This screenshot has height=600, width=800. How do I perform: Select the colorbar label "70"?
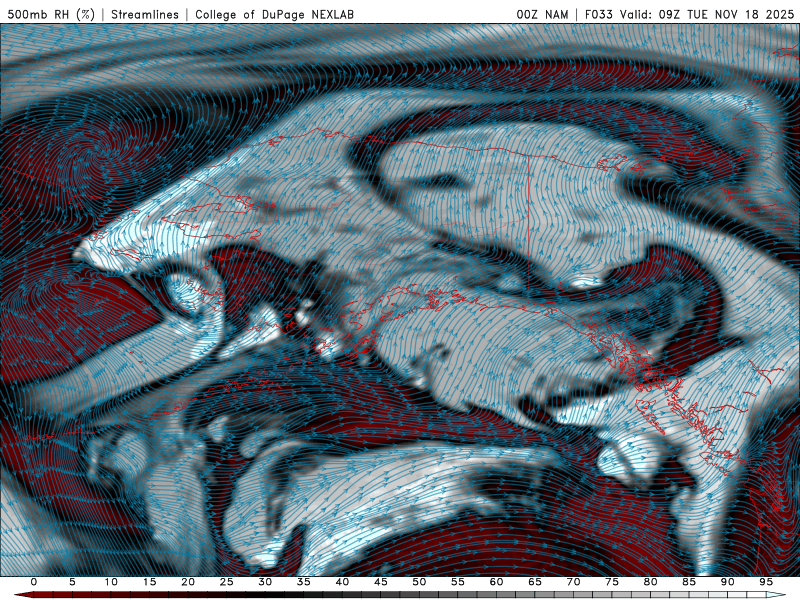pos(573,582)
